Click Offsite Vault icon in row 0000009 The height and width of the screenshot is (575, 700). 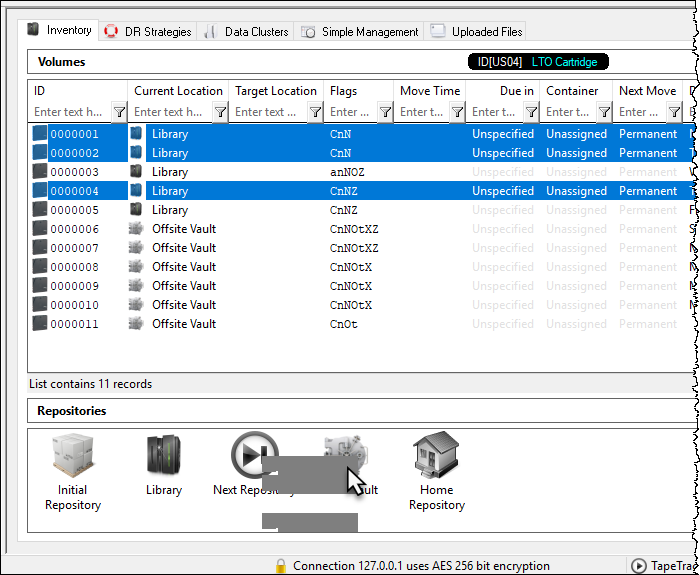coord(136,285)
